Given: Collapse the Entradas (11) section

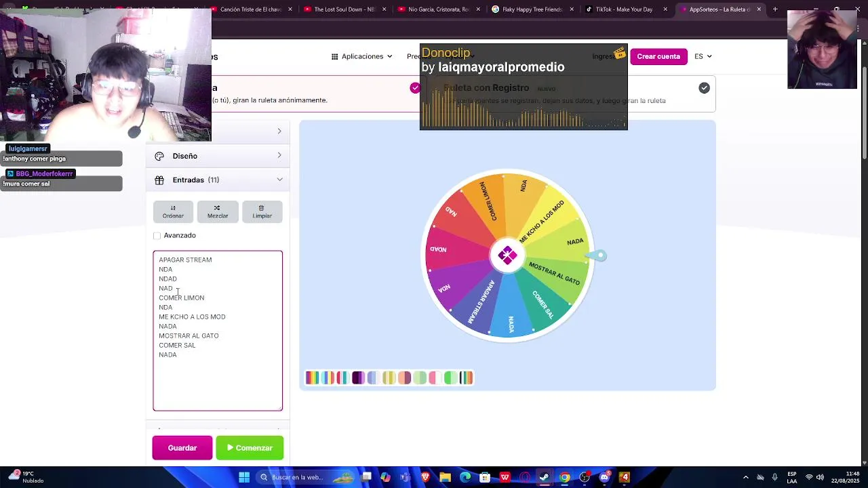Looking at the screenshot, I should [x=218, y=180].
